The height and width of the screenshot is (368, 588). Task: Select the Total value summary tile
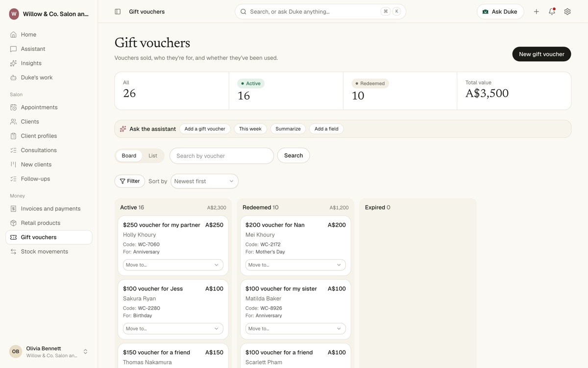tap(514, 91)
